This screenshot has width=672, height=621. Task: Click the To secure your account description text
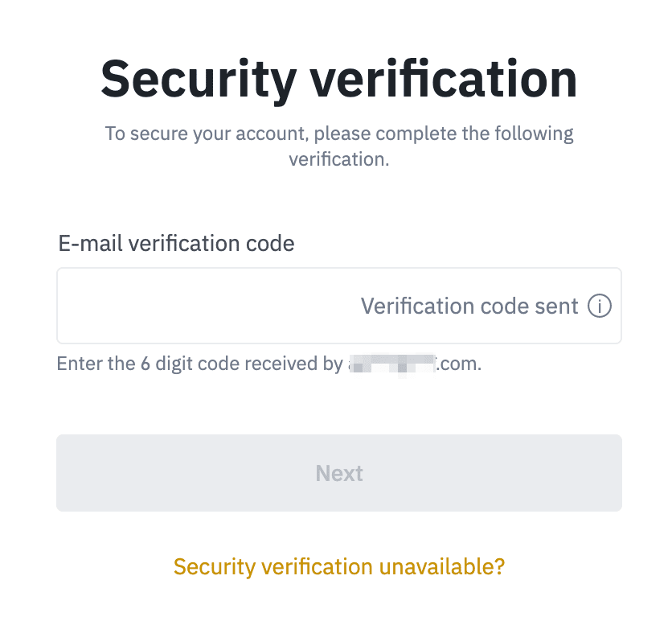(338, 133)
